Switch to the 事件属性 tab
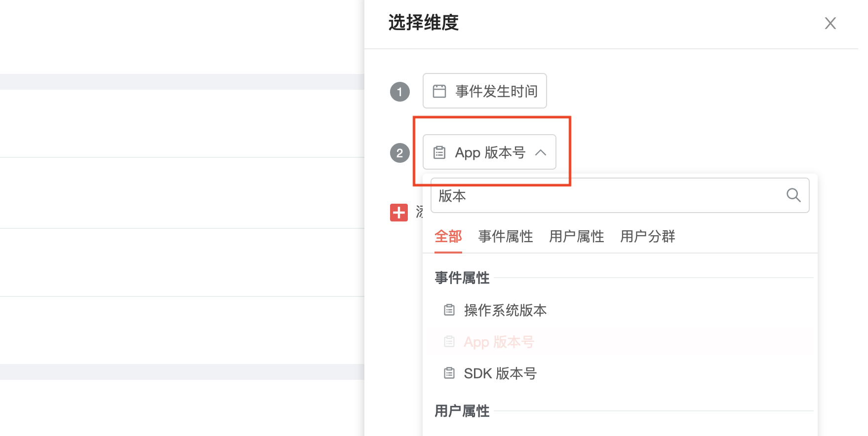Image resolution: width=868 pixels, height=436 pixels. (506, 237)
